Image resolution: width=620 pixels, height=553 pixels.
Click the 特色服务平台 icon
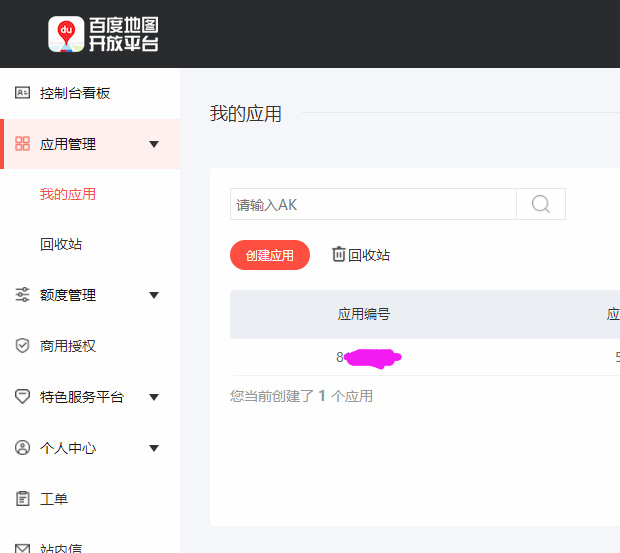(x=22, y=396)
